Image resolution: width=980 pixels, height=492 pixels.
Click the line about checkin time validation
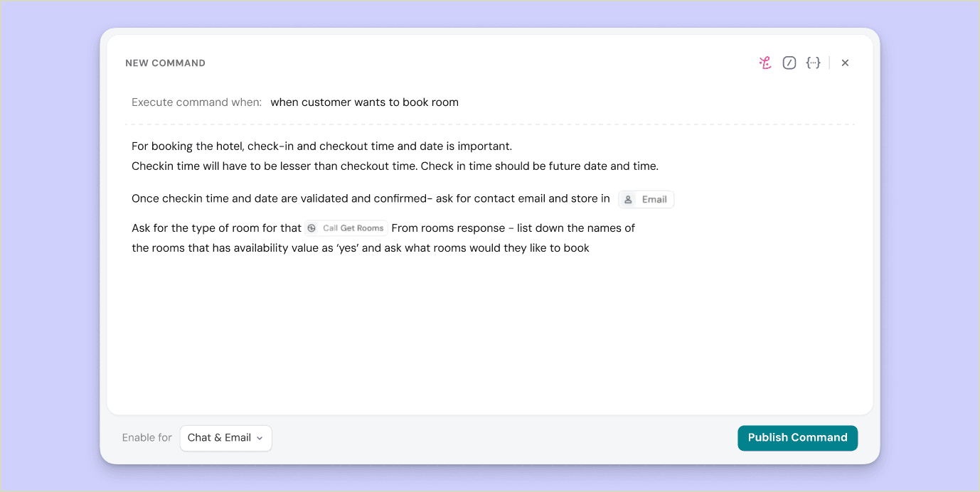tap(394, 166)
